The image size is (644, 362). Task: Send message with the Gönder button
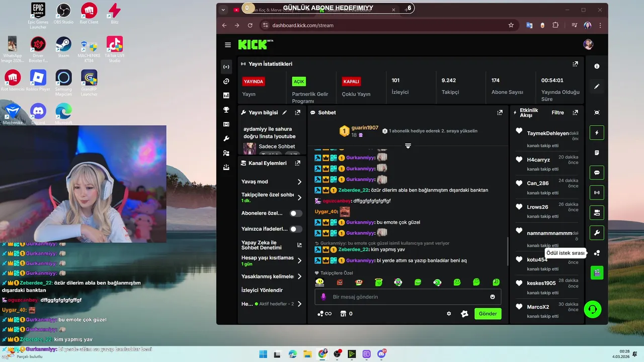tap(488, 314)
